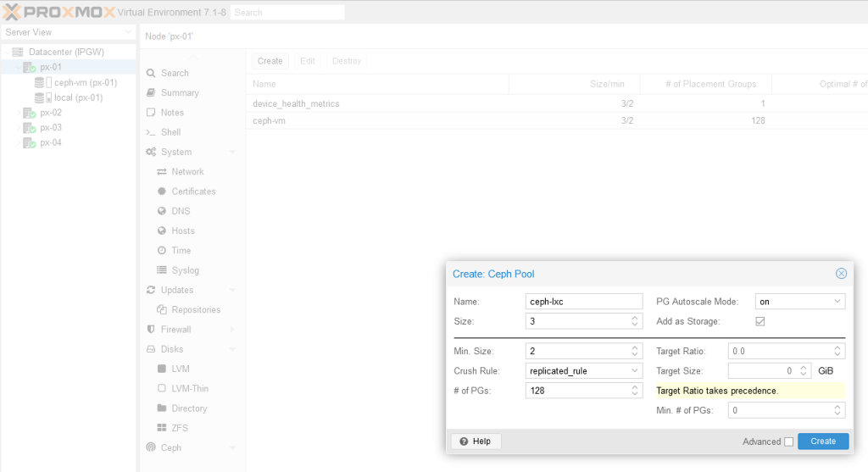Screen dimensions: 868x472
Task: Click the px-02 node icon in tree
Action: (x=29, y=113)
